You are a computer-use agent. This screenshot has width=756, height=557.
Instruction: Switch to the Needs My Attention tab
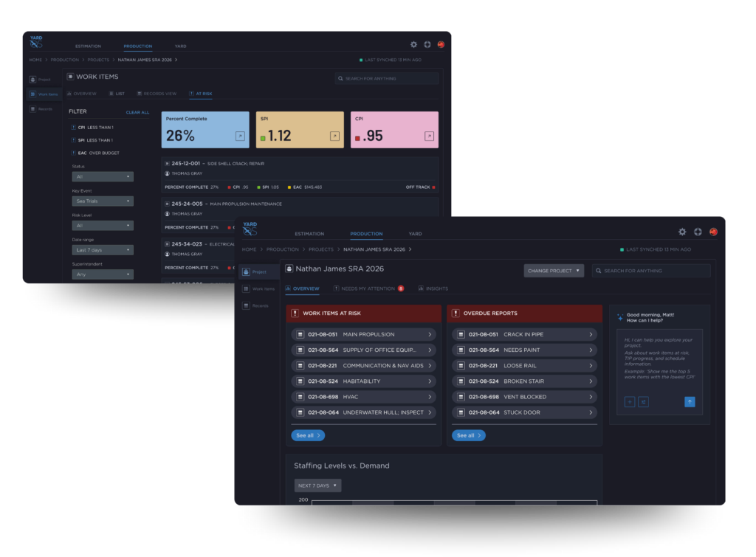368,288
